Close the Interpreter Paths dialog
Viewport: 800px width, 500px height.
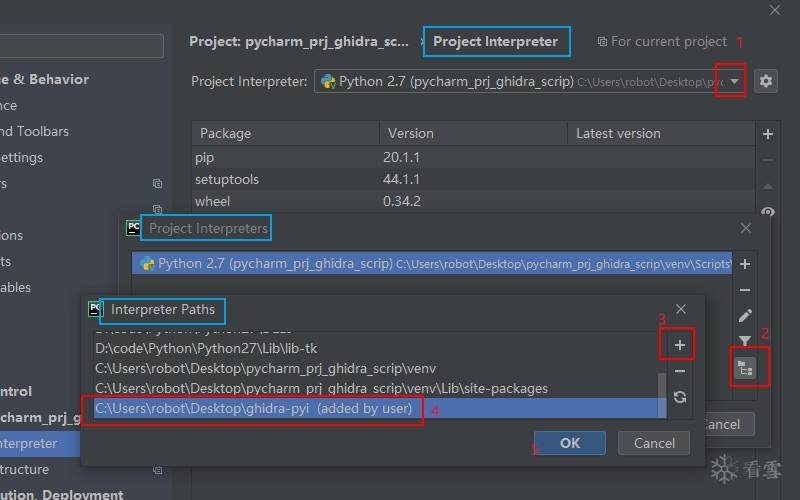coord(681,309)
